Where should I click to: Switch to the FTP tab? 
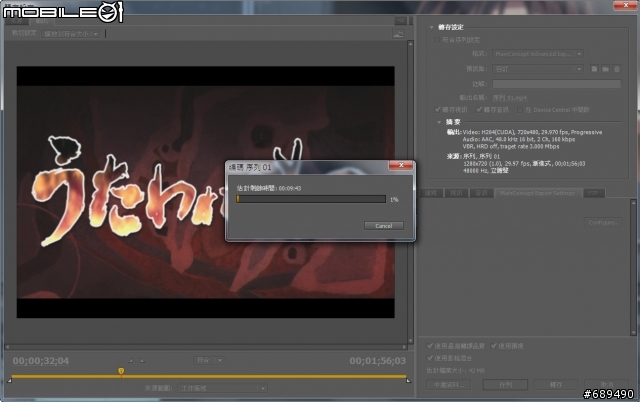click(x=593, y=193)
